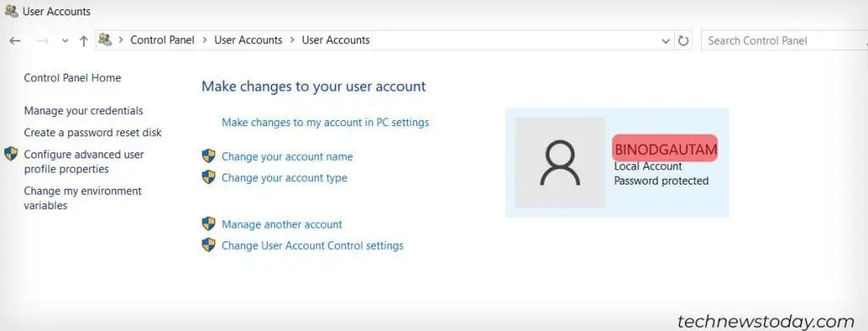
Task: Open recent locations dropdown arrow
Action: pyautogui.click(x=65, y=41)
